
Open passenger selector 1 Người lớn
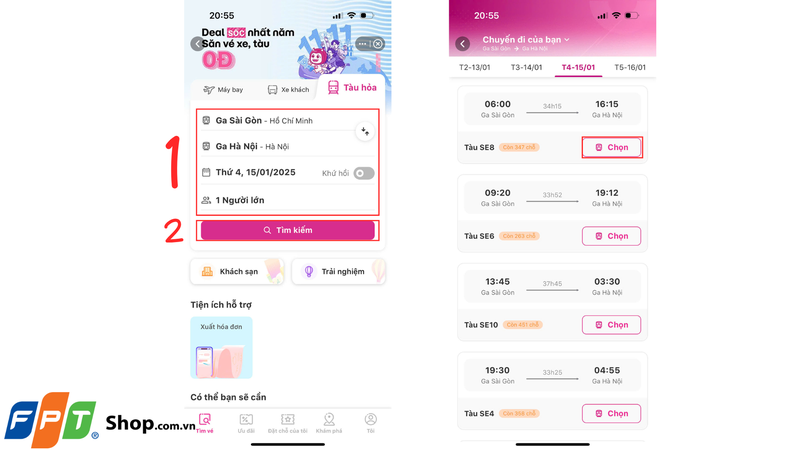(288, 200)
